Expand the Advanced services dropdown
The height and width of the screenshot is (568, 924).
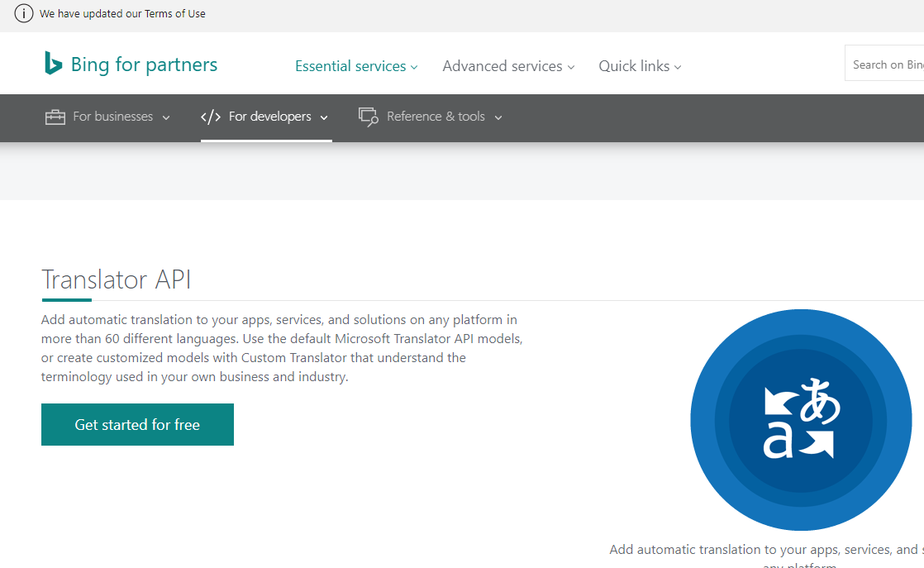[508, 66]
